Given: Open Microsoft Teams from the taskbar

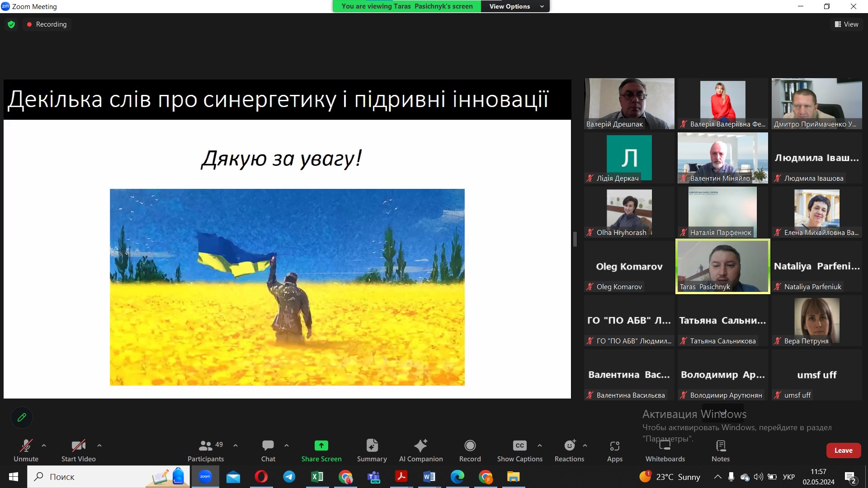Looking at the screenshot, I should [373, 477].
